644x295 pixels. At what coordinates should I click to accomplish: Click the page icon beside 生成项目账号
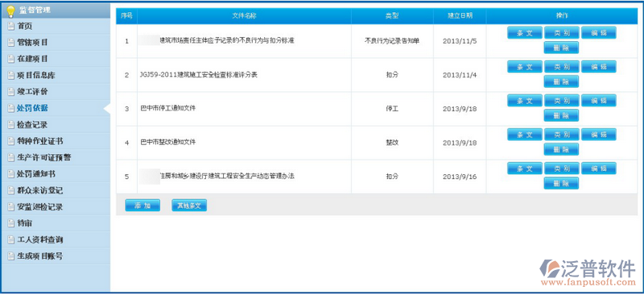point(11,256)
